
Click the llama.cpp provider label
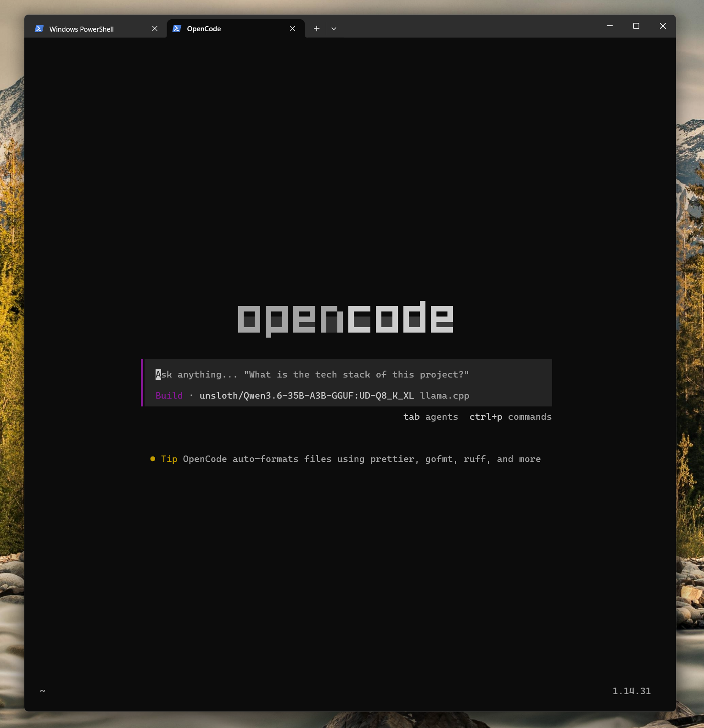[444, 395]
